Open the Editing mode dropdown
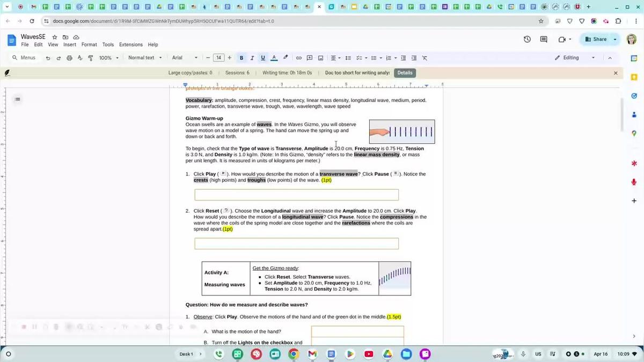The width and height of the screenshot is (644, 362). point(575,58)
